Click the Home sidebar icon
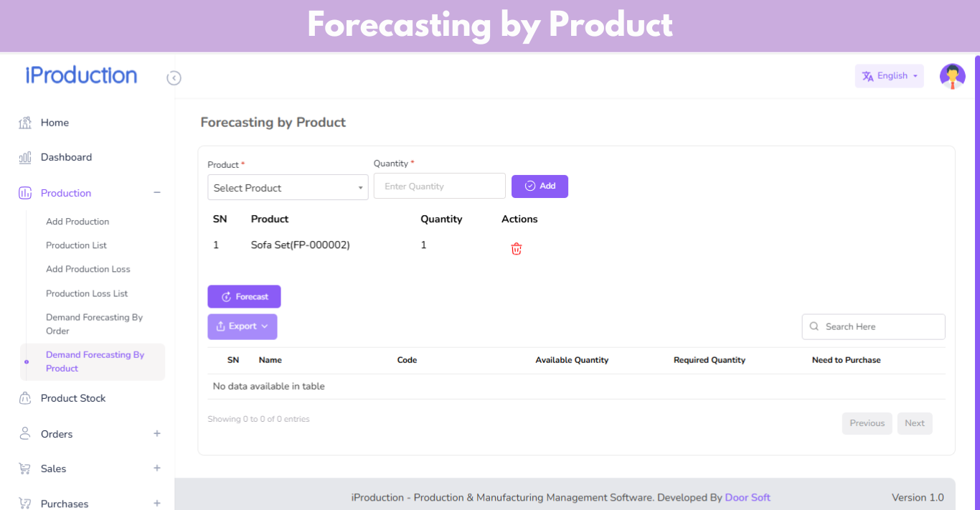 pyautogui.click(x=25, y=123)
